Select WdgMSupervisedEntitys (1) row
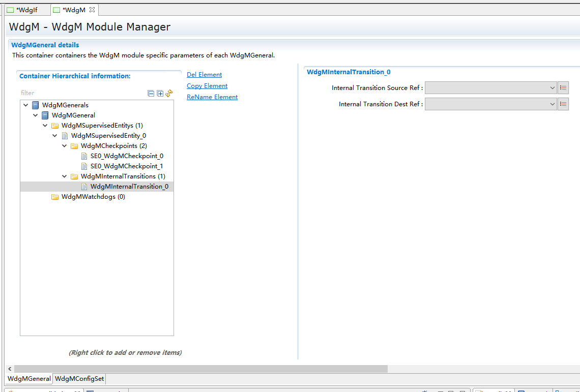Screen dimensions: 580x392 pyautogui.click(x=102, y=126)
